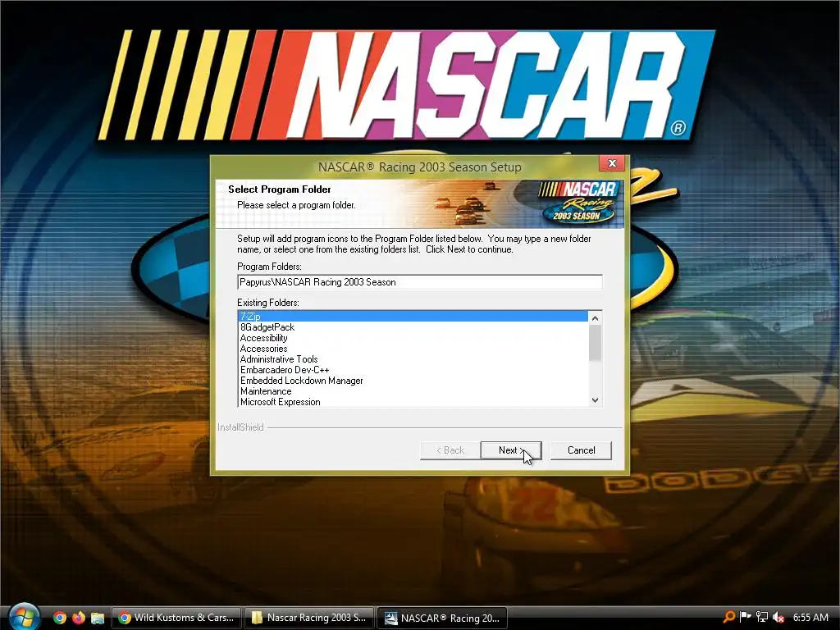Select Maintenance folder entry
Viewport: 840px width, 630px height.
[x=413, y=391]
